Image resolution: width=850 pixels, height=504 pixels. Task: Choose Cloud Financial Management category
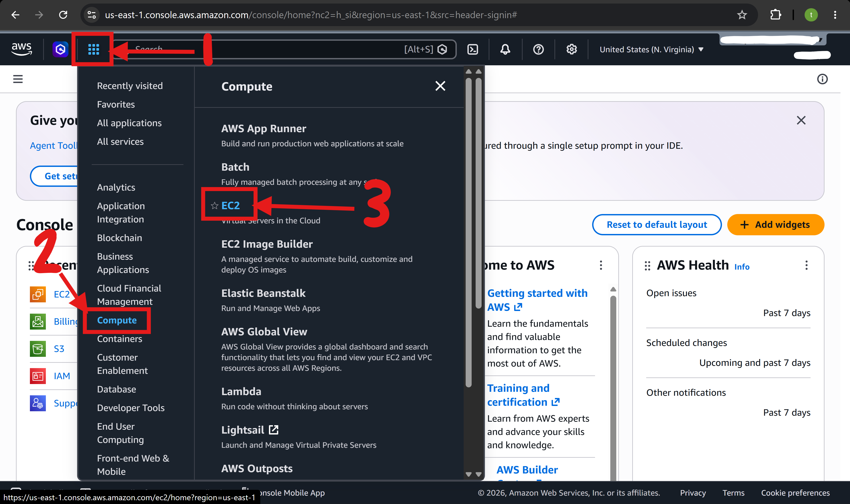tap(129, 295)
